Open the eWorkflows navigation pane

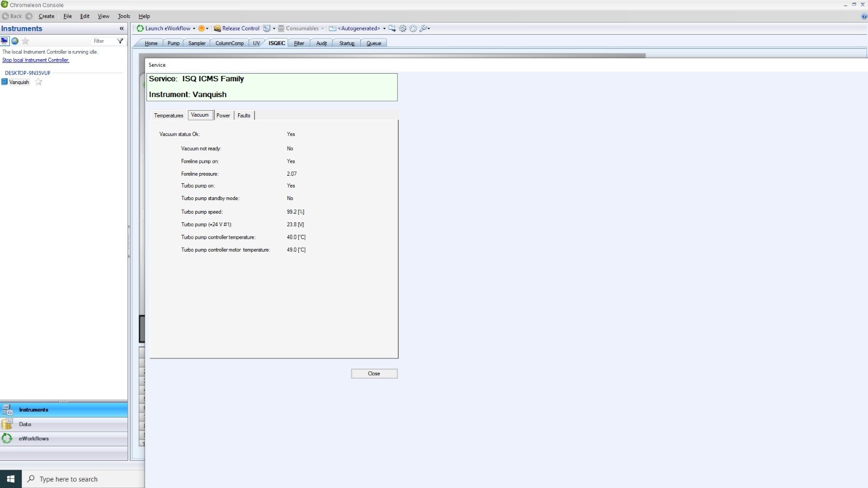tap(34, 439)
